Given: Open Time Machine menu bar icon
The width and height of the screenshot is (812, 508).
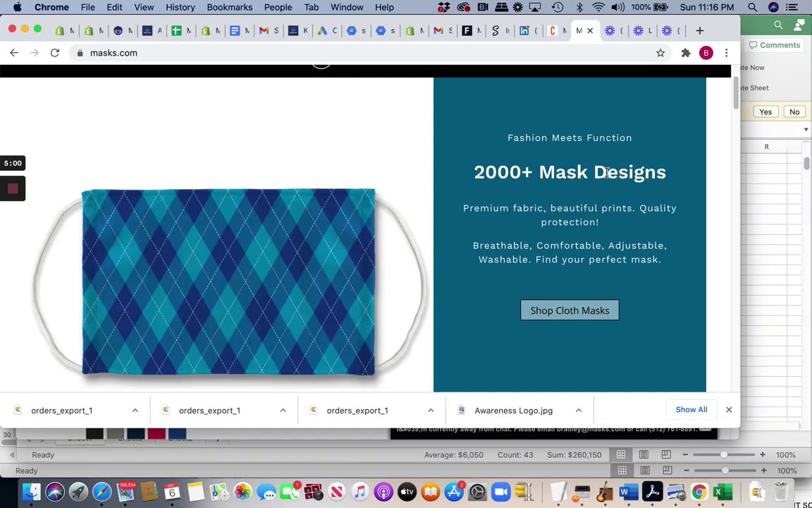Looking at the screenshot, I should (558, 7).
